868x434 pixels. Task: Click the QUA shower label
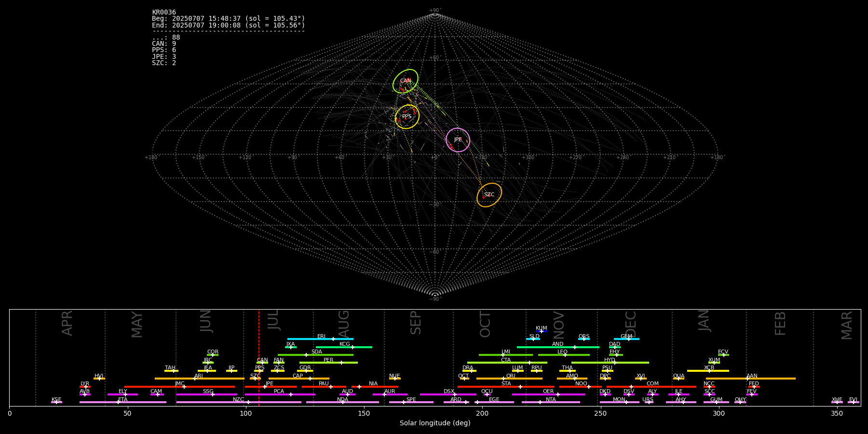(x=679, y=376)
